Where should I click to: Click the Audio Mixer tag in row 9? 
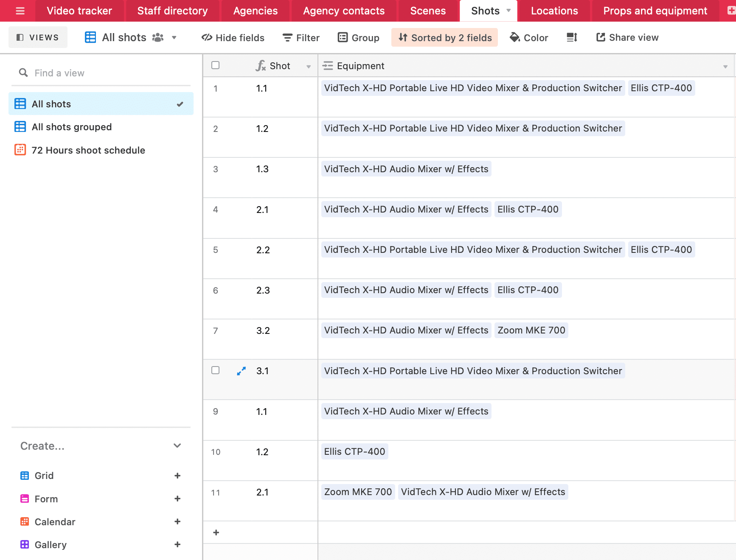tap(406, 411)
